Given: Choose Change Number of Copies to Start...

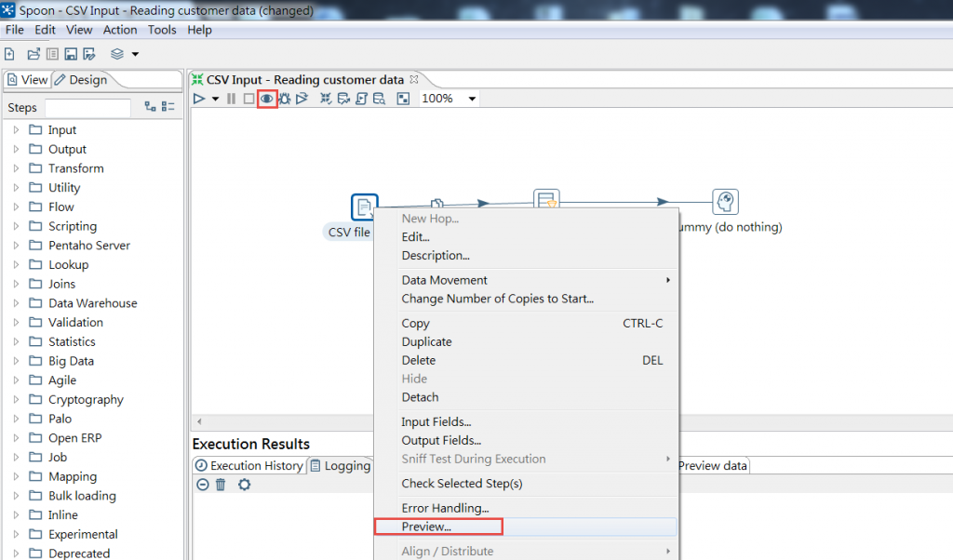Looking at the screenshot, I should 526,299.
